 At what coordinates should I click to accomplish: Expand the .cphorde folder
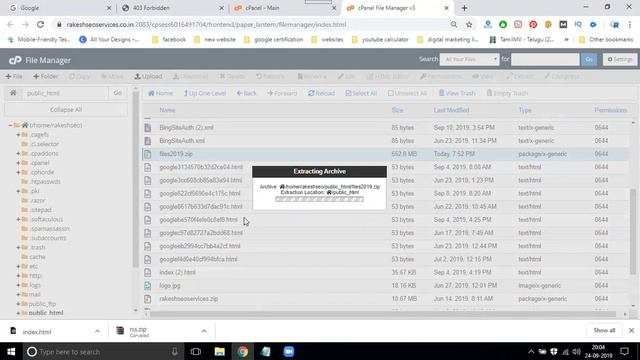(18, 172)
